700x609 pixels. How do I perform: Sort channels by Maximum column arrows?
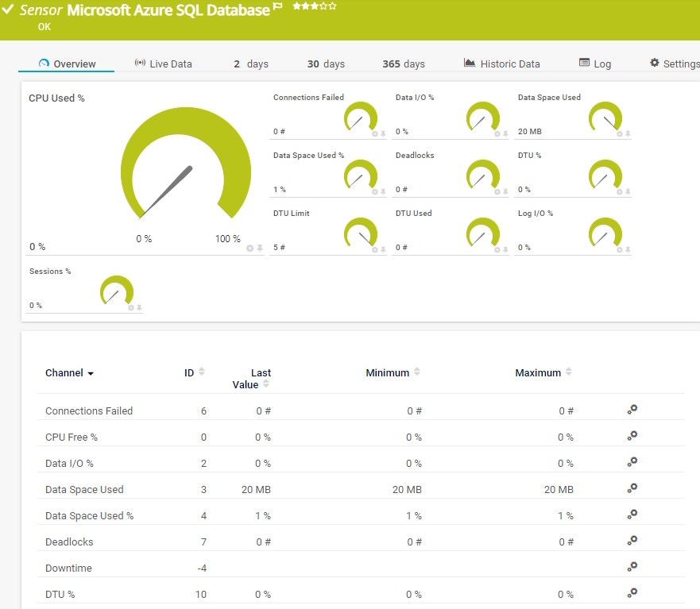tap(568, 372)
